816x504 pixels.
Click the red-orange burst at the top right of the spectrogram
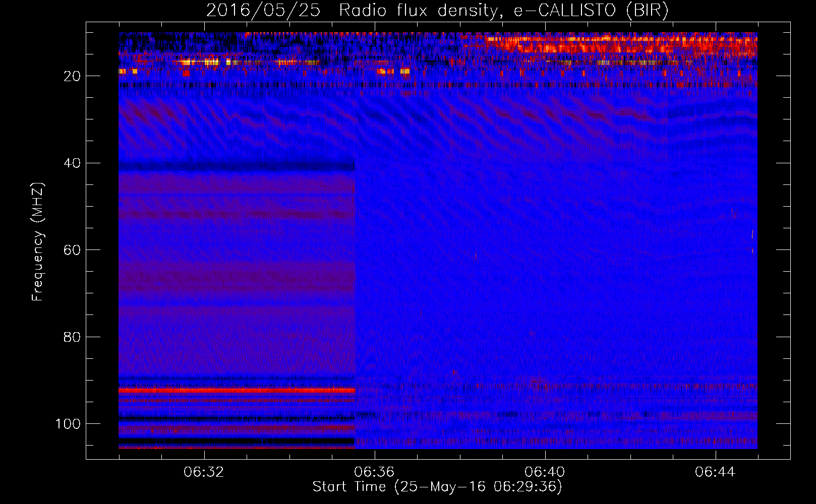620,44
